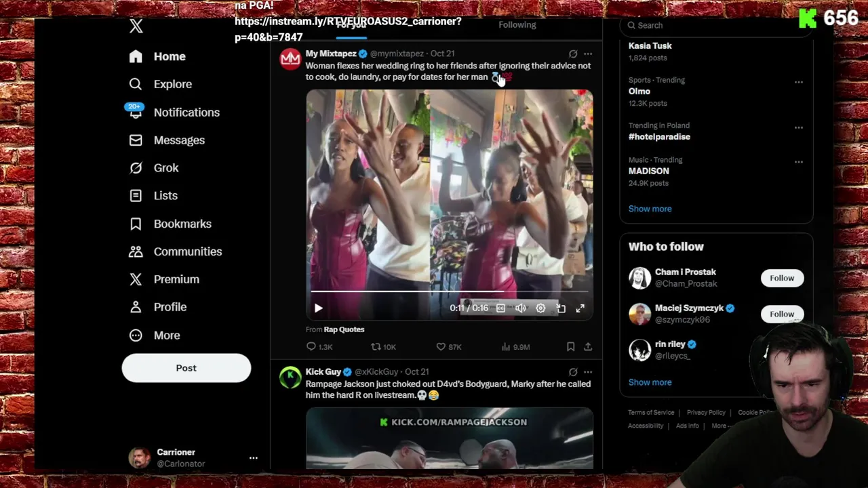Open Maciej Szymczyk avatar
Screen dimensions: 868x488
coord(639,314)
